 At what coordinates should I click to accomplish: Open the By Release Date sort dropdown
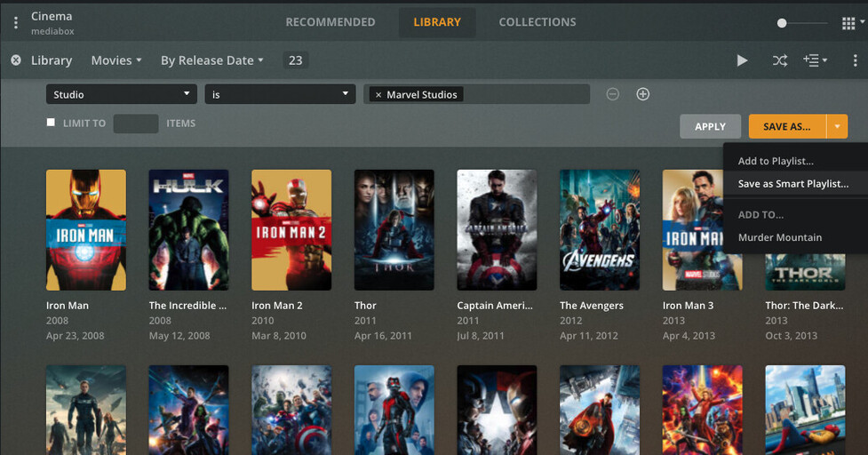tap(212, 60)
